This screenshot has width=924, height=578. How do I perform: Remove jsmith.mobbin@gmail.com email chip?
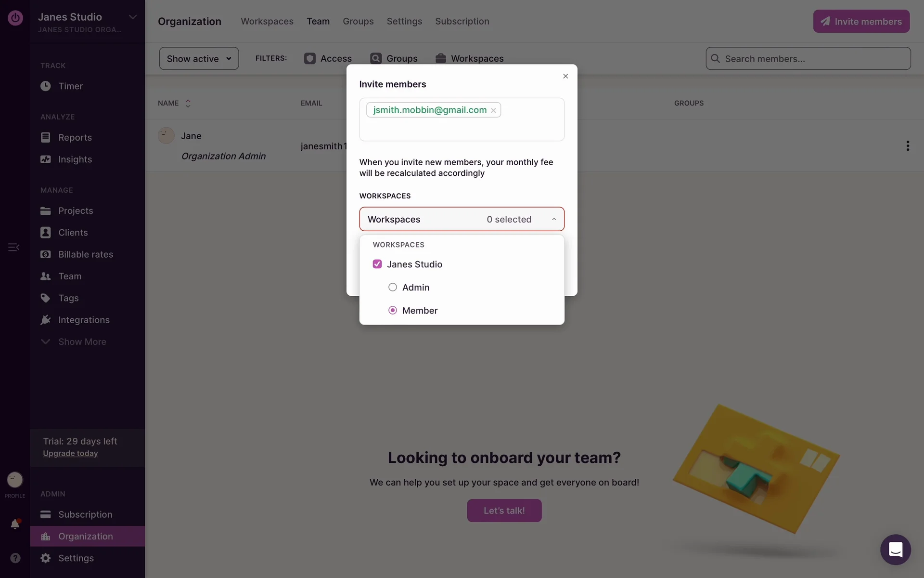(x=493, y=110)
